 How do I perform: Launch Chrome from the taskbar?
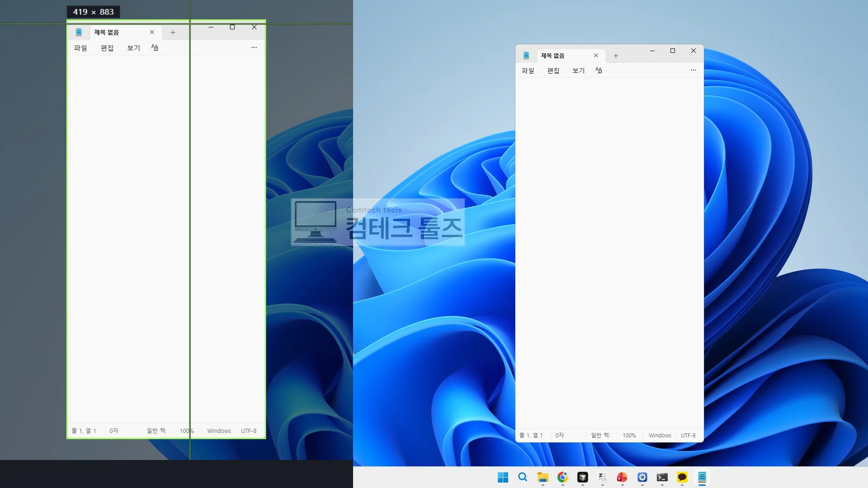coord(562,477)
